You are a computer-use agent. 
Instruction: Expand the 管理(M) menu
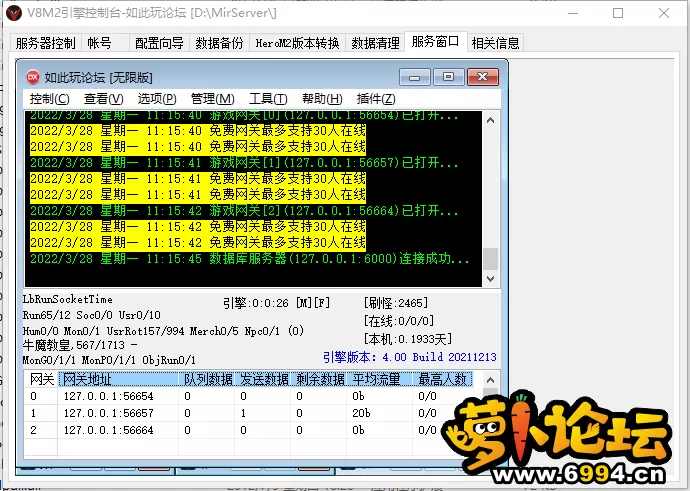click(212, 99)
